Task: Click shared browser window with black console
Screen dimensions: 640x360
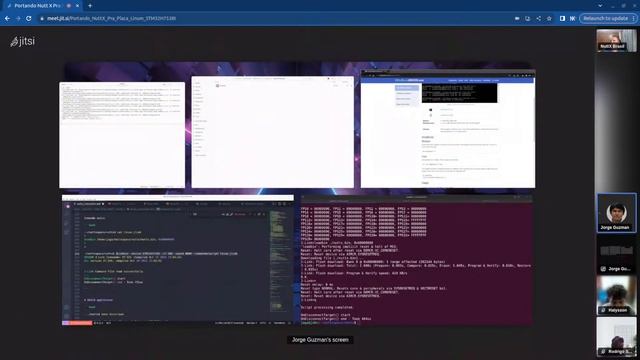Action: pos(448,129)
